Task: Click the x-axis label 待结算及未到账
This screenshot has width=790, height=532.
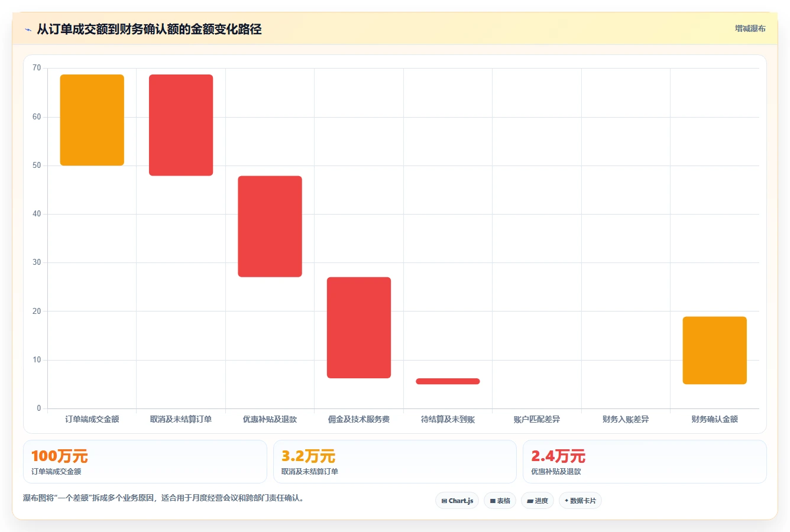Action: click(448, 419)
